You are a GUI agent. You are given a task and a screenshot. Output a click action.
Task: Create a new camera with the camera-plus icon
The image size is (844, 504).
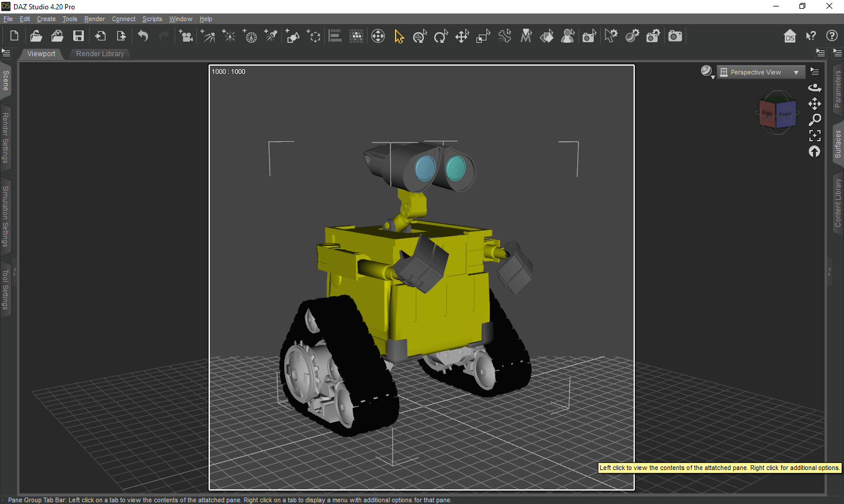click(186, 36)
